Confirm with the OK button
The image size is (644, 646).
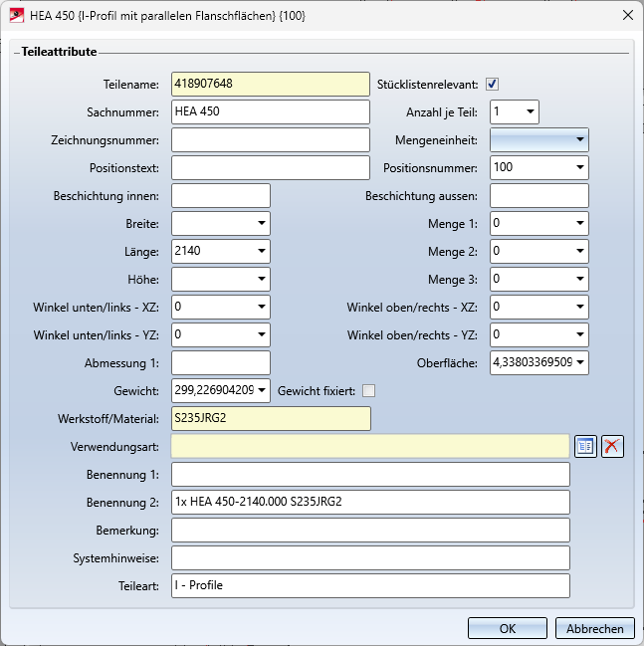point(508,629)
